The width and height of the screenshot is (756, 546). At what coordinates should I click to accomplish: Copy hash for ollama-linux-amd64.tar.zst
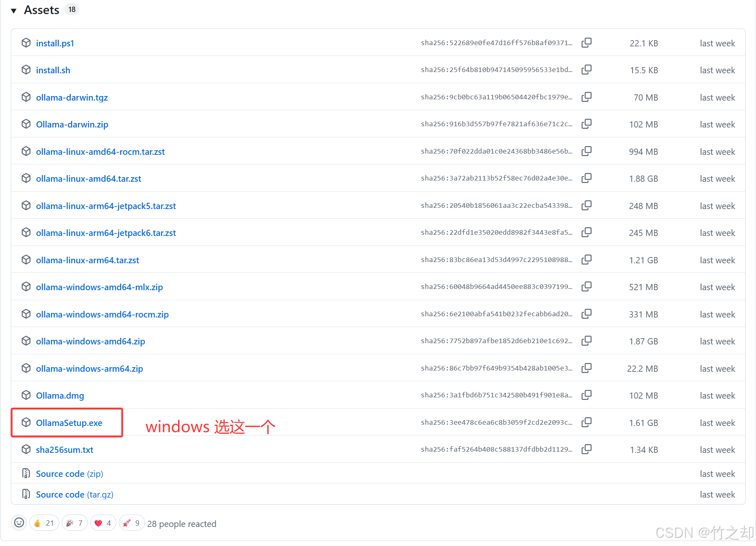point(587,178)
